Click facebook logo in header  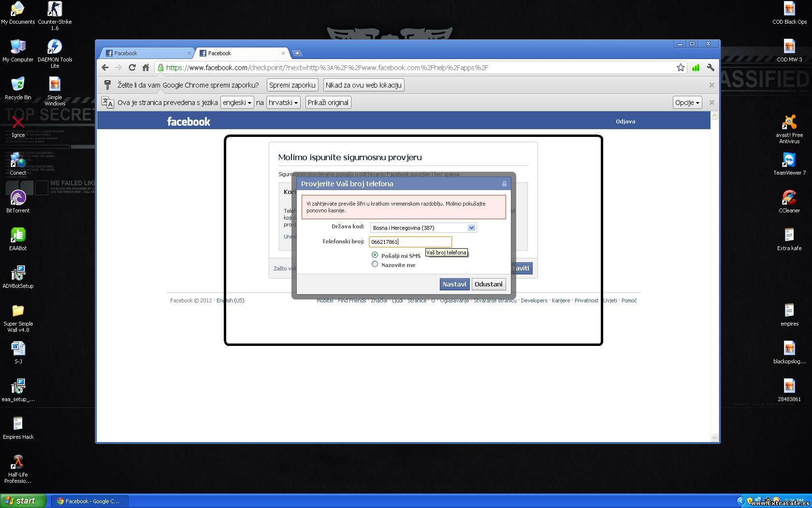188,121
